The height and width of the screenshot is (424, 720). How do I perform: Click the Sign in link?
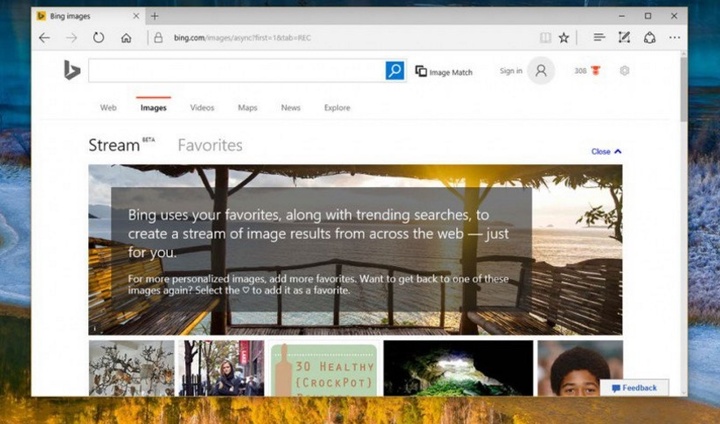[510, 71]
